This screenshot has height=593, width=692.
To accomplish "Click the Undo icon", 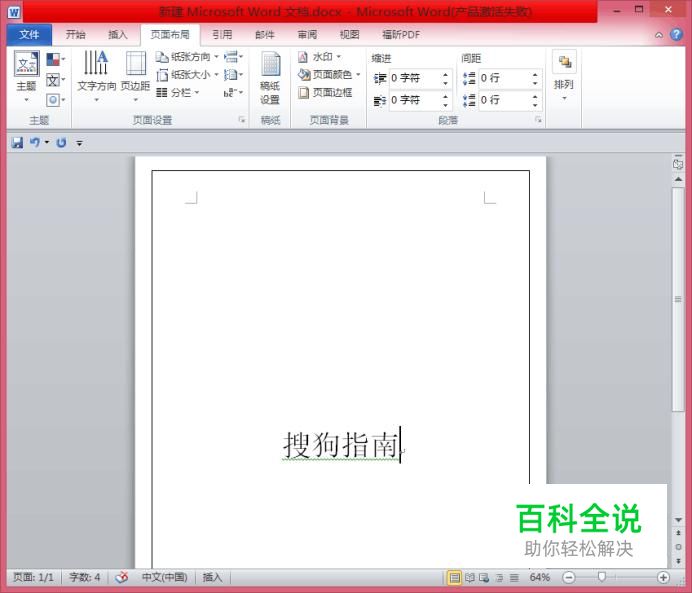I will 34,143.
